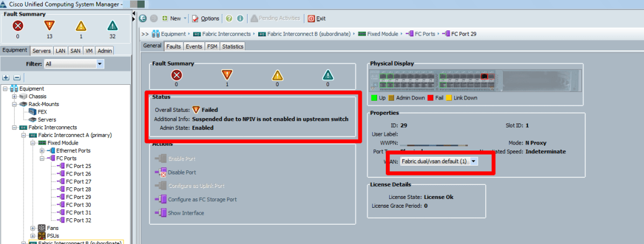This screenshot has width=644, height=244.
Task: Expand the Chassis tree node
Action: click(x=14, y=97)
